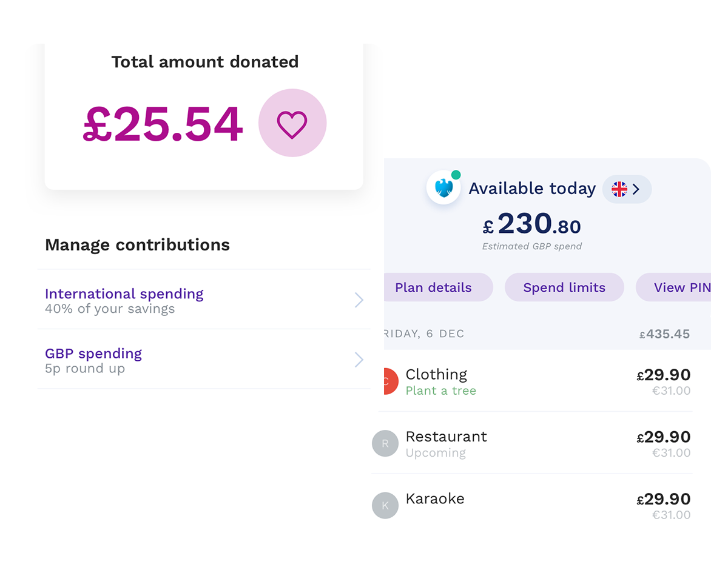
Task: Select the Karaoke transaction row
Action: (534, 505)
